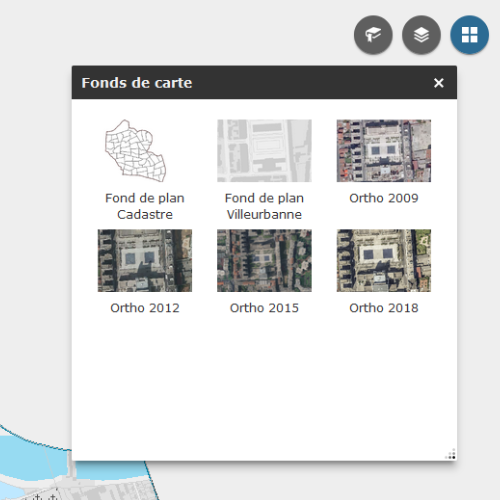The image size is (500, 500).
Task: Pick the Ortho 2009 aerial thumbnail
Action: point(384,151)
